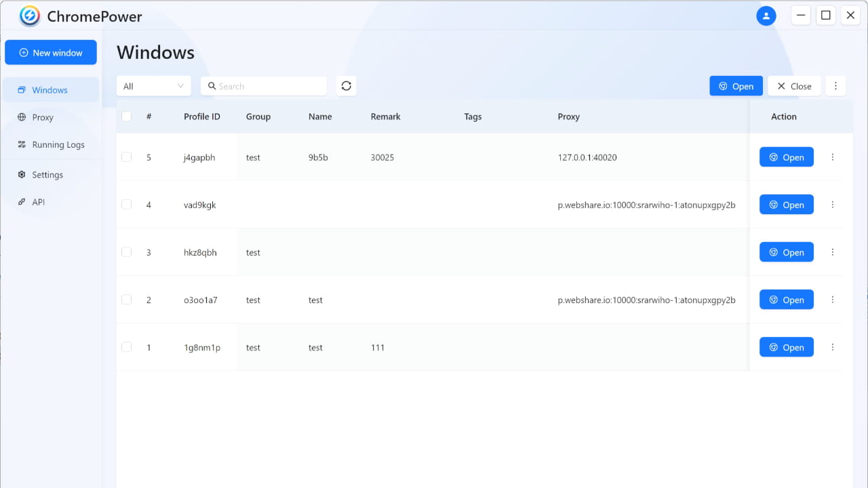Select all profiles using header checkbox
This screenshot has width=868, height=488.
point(126,116)
